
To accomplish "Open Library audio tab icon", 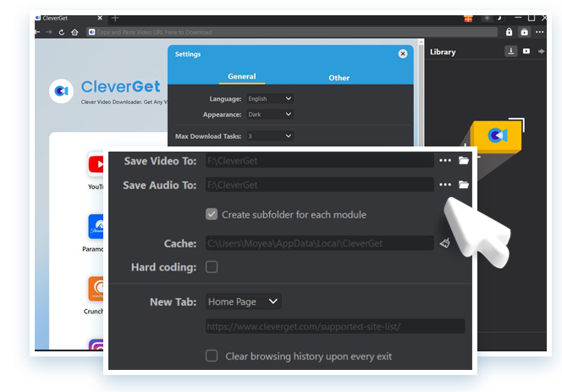I will click(x=541, y=52).
